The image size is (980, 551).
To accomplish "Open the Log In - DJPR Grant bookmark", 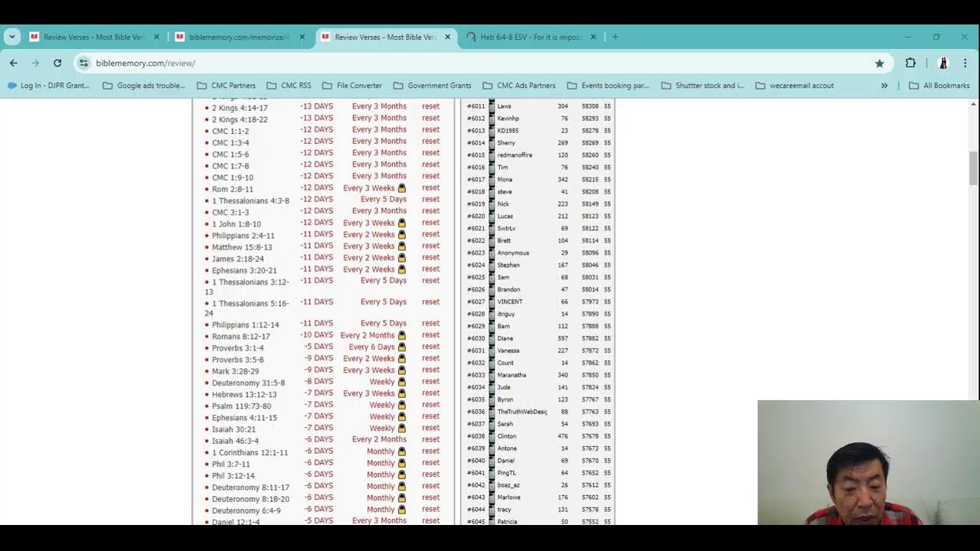I will click(x=49, y=86).
